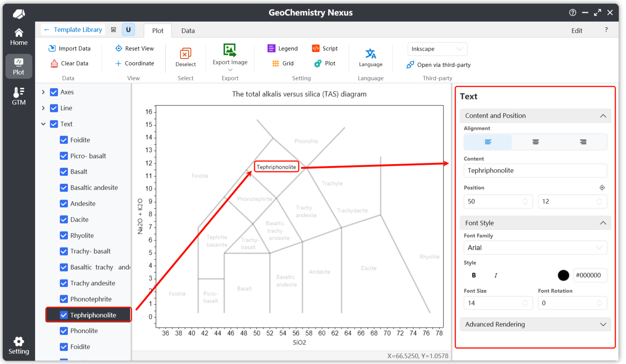Expand the Line tree node
626x364 pixels.
[43, 108]
